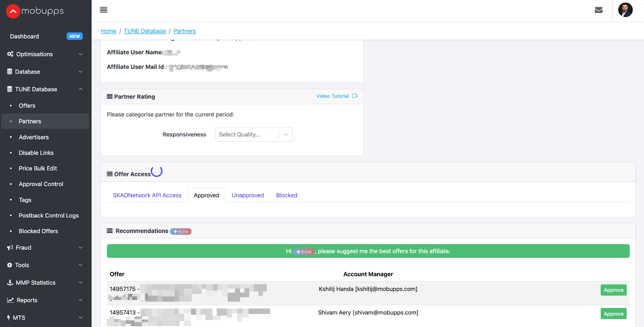644x327 pixels.
Task: Click the Offer column header
Action: [x=117, y=274]
